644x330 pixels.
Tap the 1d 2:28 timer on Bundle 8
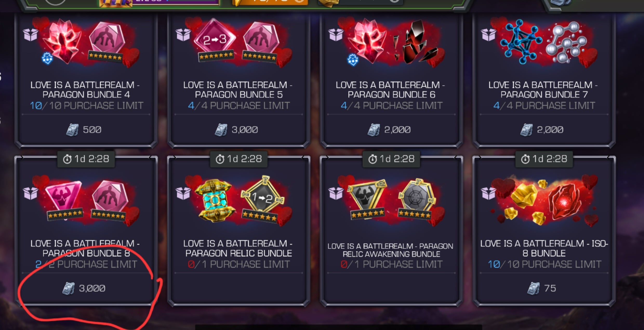click(86, 159)
